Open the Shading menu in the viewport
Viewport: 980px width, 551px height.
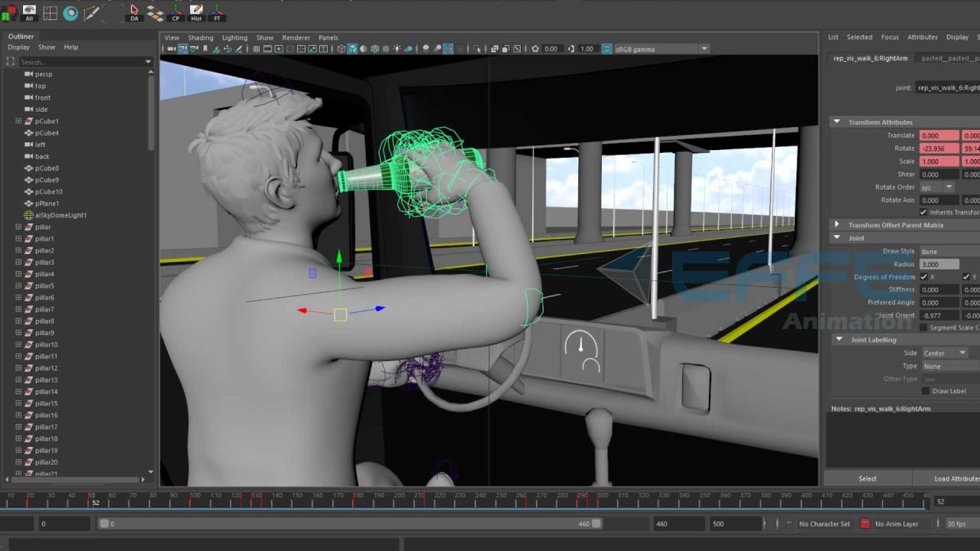click(x=201, y=37)
